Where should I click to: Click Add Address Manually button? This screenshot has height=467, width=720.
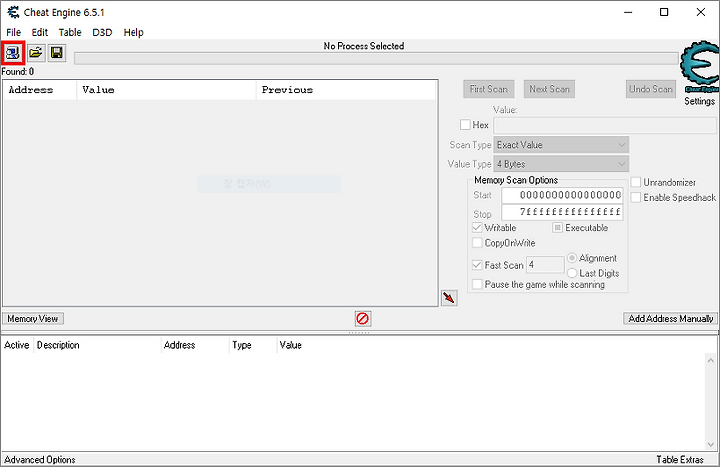tap(670, 319)
